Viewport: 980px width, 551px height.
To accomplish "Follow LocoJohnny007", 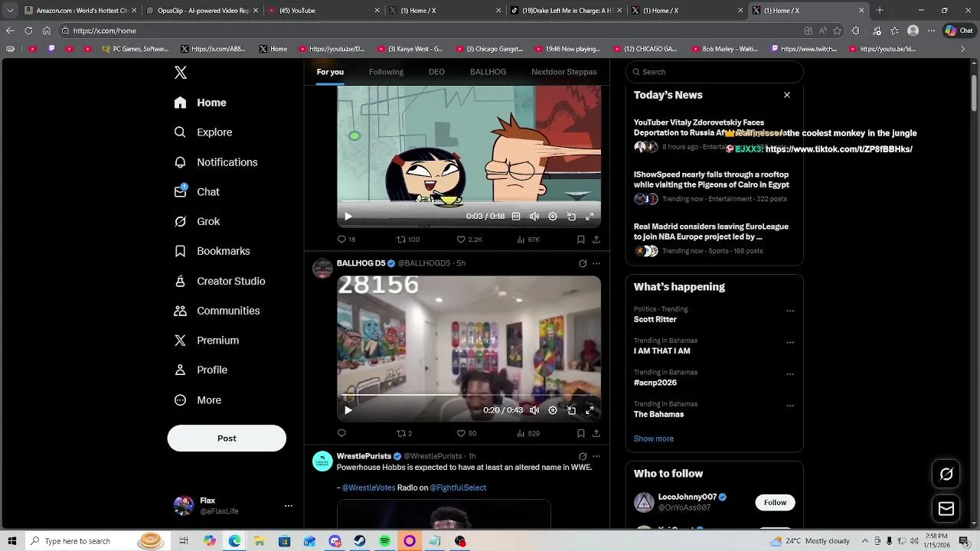I will 775,503.
